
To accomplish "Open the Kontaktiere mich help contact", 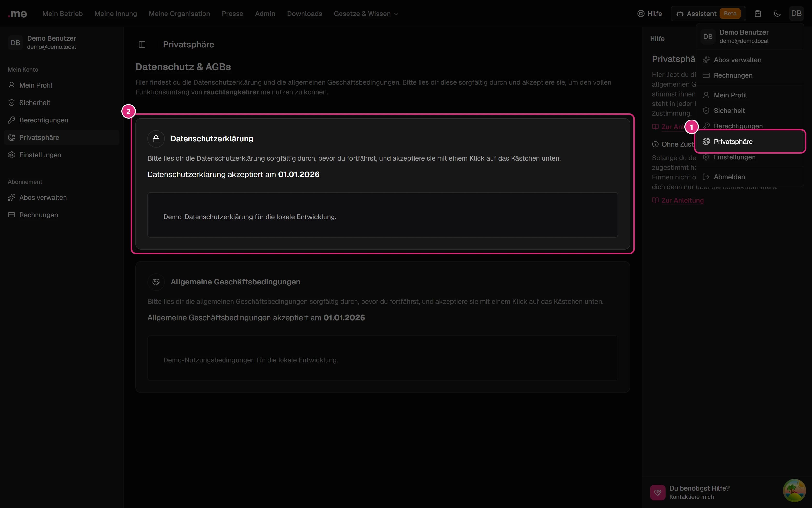I will (692, 497).
